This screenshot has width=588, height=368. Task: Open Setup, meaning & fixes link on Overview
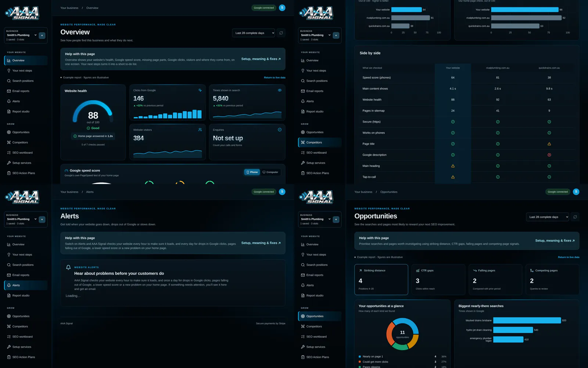(x=261, y=59)
